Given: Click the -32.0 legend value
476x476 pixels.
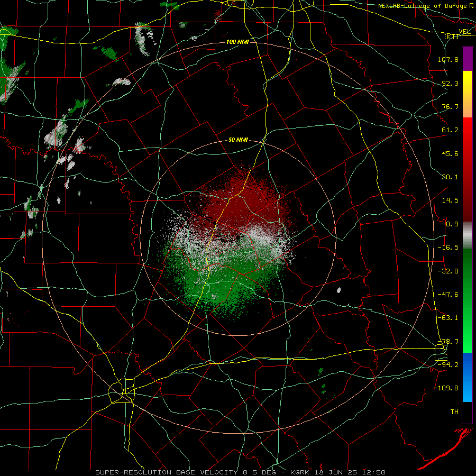Looking at the screenshot, I should click(448, 271).
